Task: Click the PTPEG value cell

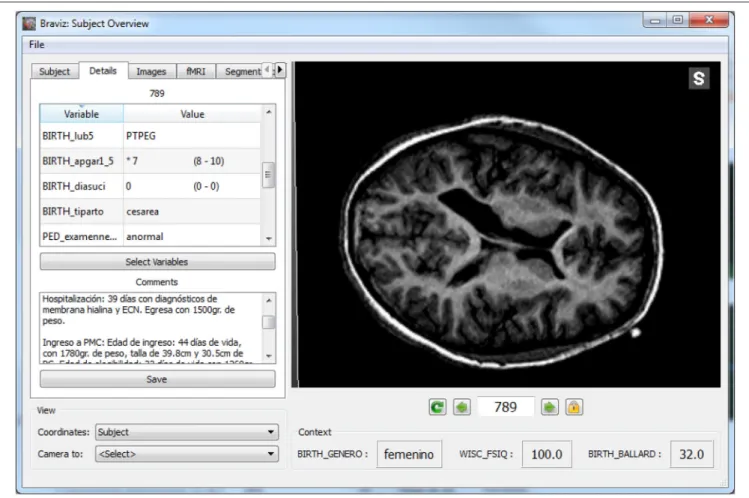Action: [192, 136]
